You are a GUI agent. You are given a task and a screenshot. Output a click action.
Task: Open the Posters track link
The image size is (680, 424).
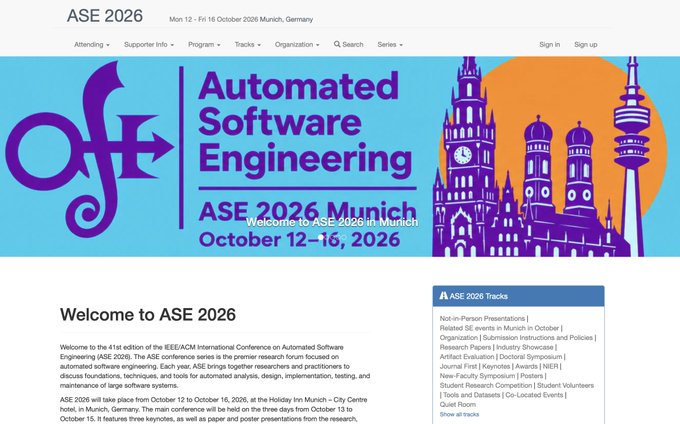[x=532, y=375]
